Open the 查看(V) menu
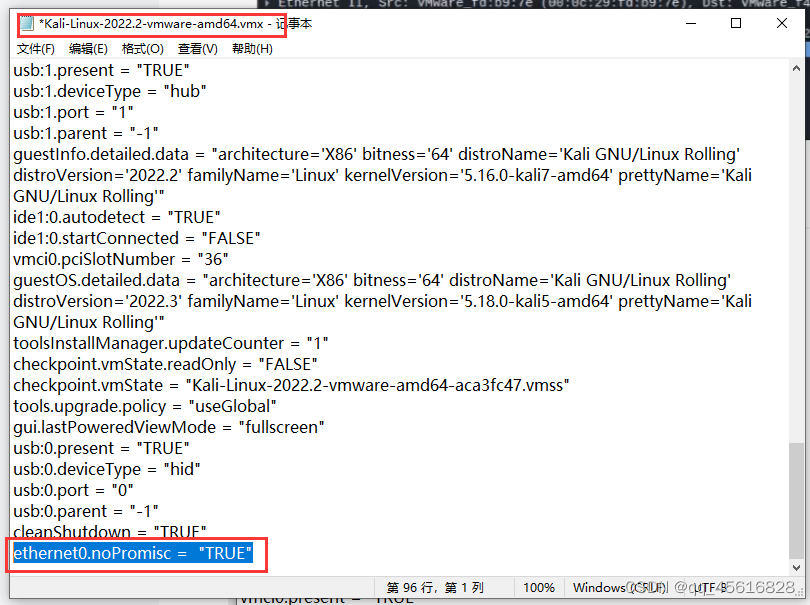Image resolution: width=810 pixels, height=605 pixels. point(198,49)
